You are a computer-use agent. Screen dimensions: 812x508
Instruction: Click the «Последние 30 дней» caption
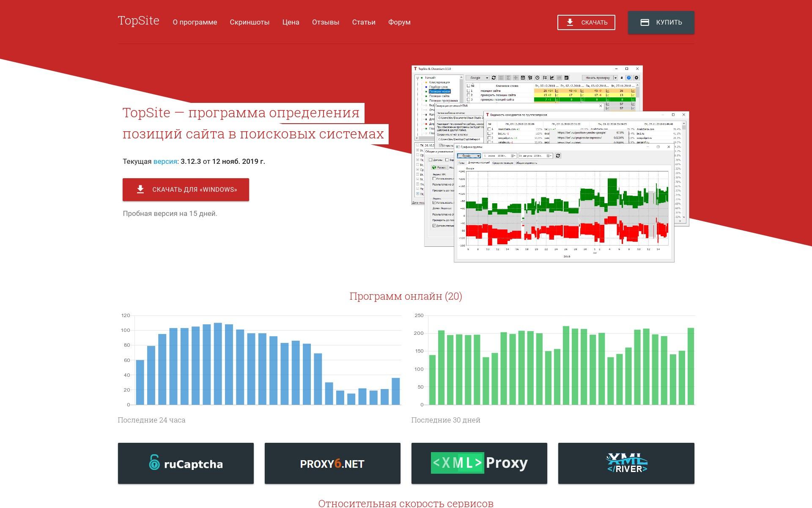[x=446, y=420]
